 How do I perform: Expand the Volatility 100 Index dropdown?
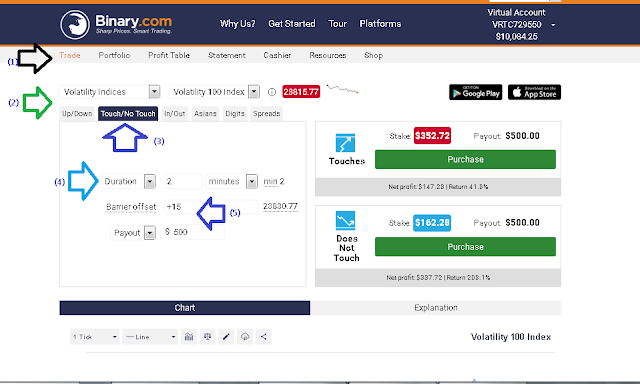point(254,91)
